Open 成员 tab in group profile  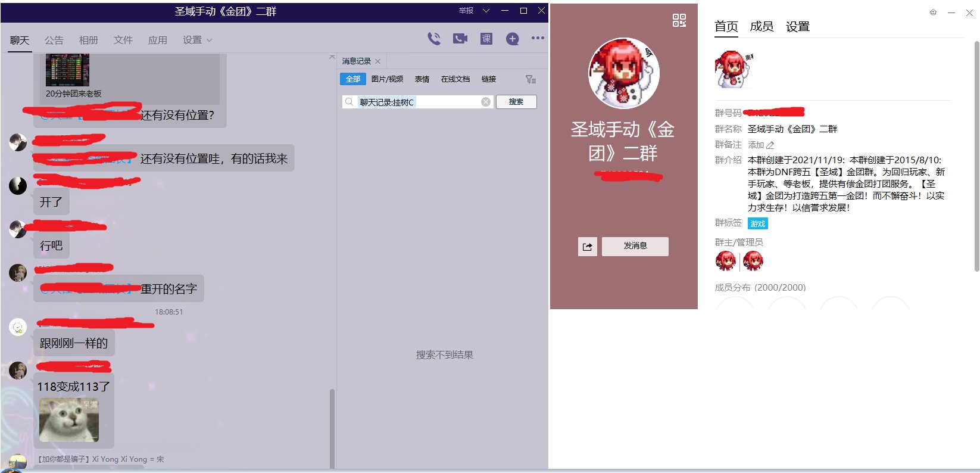coord(761,26)
